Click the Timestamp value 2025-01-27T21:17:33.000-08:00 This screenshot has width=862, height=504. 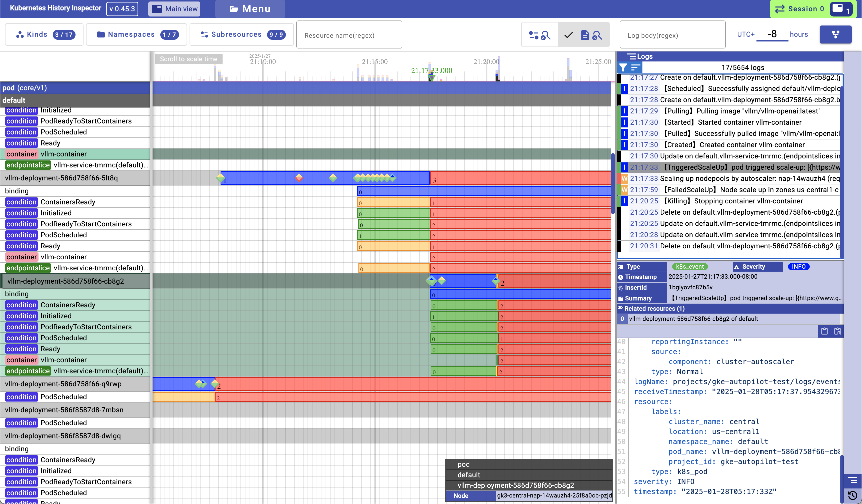[x=713, y=277]
